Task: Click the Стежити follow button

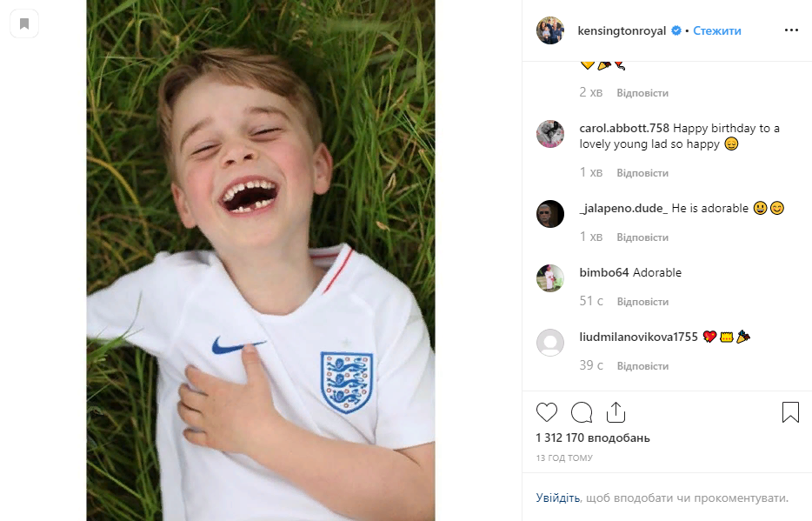Action: click(x=717, y=30)
